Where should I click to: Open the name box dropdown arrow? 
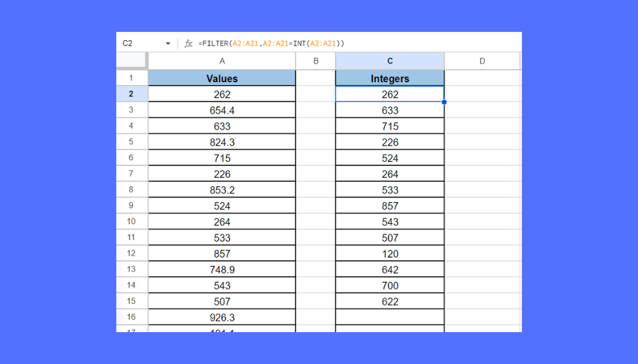(168, 43)
